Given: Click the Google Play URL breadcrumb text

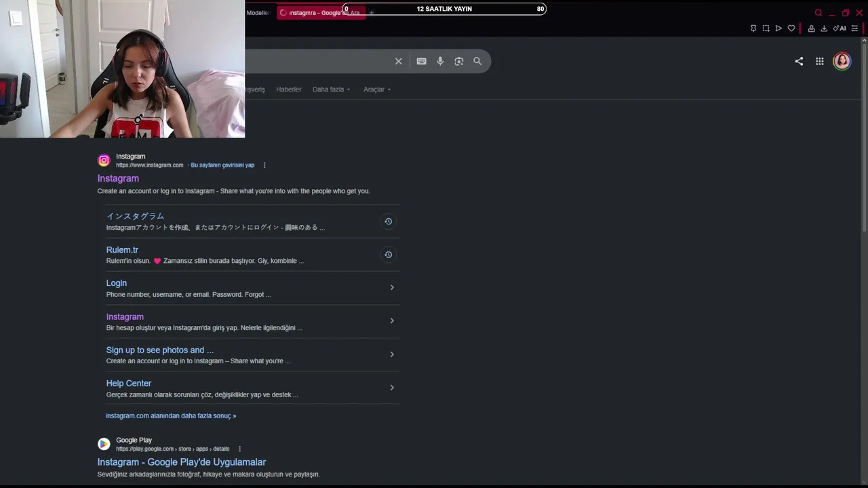Looking at the screenshot, I should tap(173, 449).
